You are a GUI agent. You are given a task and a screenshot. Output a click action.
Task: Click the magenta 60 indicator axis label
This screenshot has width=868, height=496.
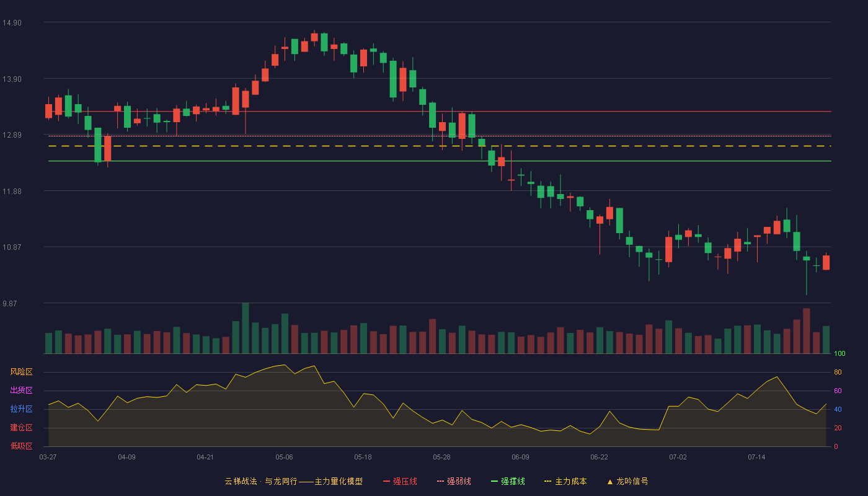click(838, 391)
